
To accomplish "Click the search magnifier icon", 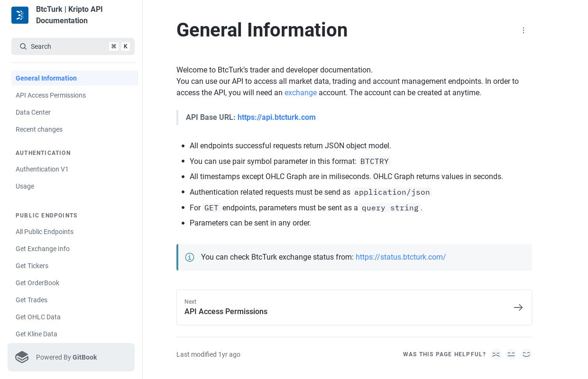I will pyautogui.click(x=23, y=46).
